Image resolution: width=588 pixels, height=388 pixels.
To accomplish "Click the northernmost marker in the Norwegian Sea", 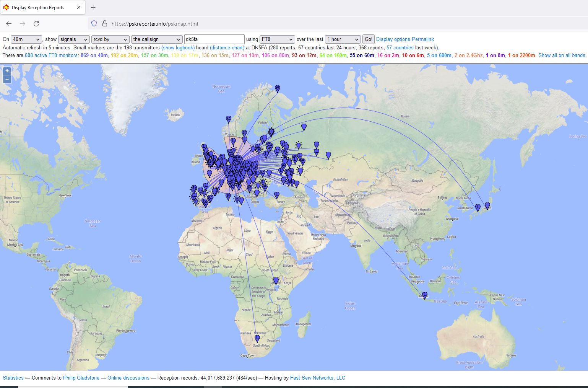I will tap(278, 88).
